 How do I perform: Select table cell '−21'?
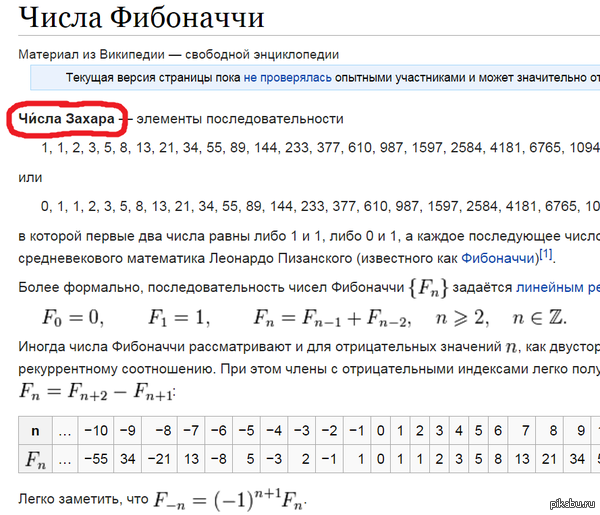pos(159,458)
